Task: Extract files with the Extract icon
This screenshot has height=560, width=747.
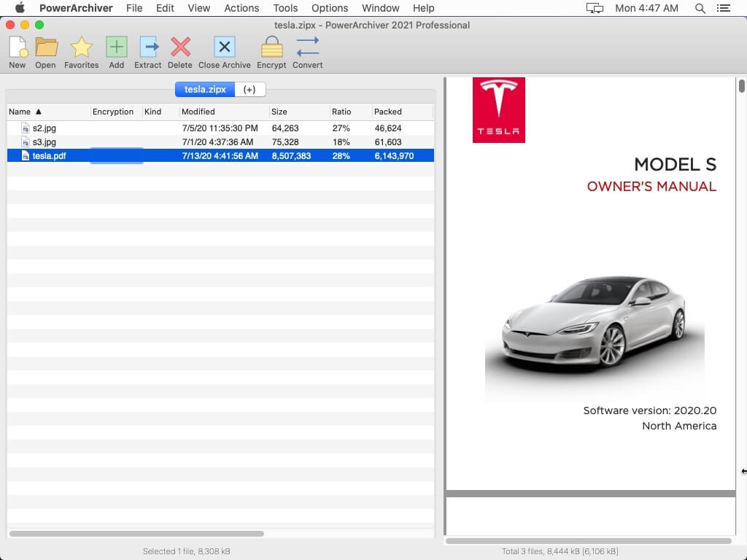Action: (x=149, y=47)
